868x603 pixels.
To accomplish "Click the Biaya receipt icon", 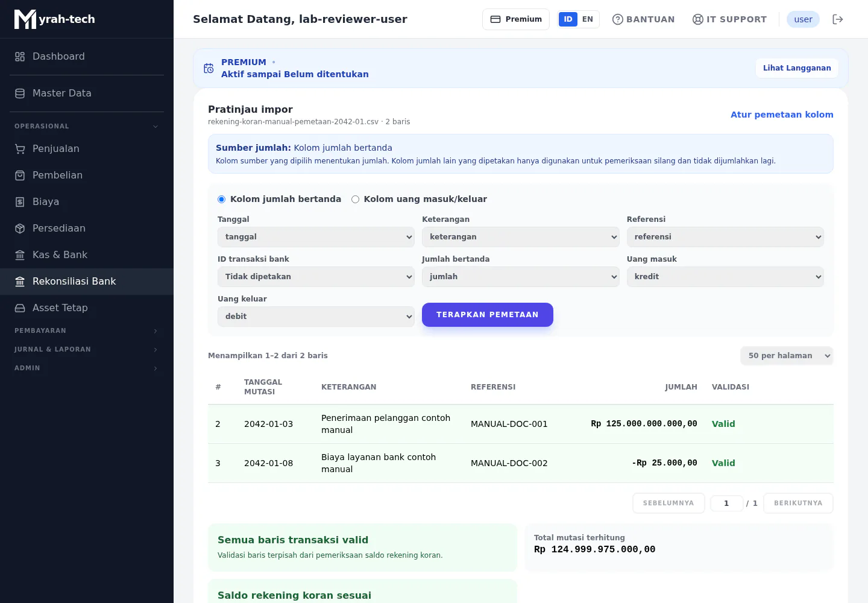I will click(x=20, y=202).
